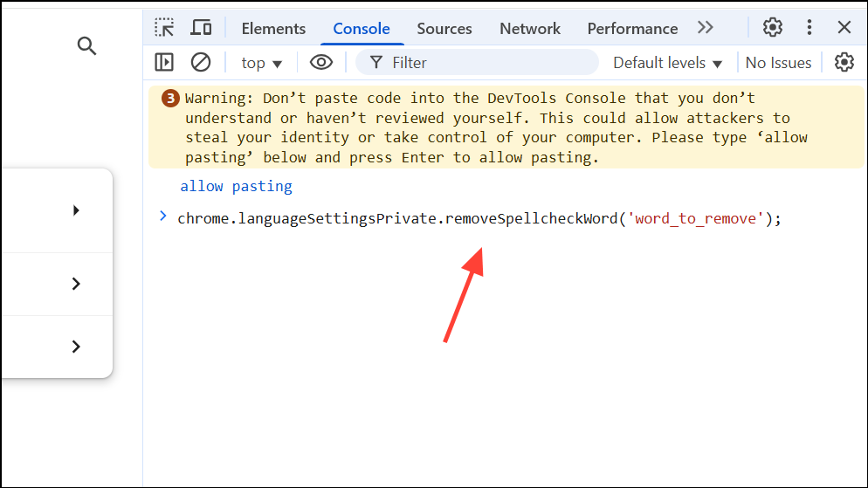Expand the first filled-triangle menu row
Image resolution: width=868 pixels, height=488 pixels.
point(76,210)
